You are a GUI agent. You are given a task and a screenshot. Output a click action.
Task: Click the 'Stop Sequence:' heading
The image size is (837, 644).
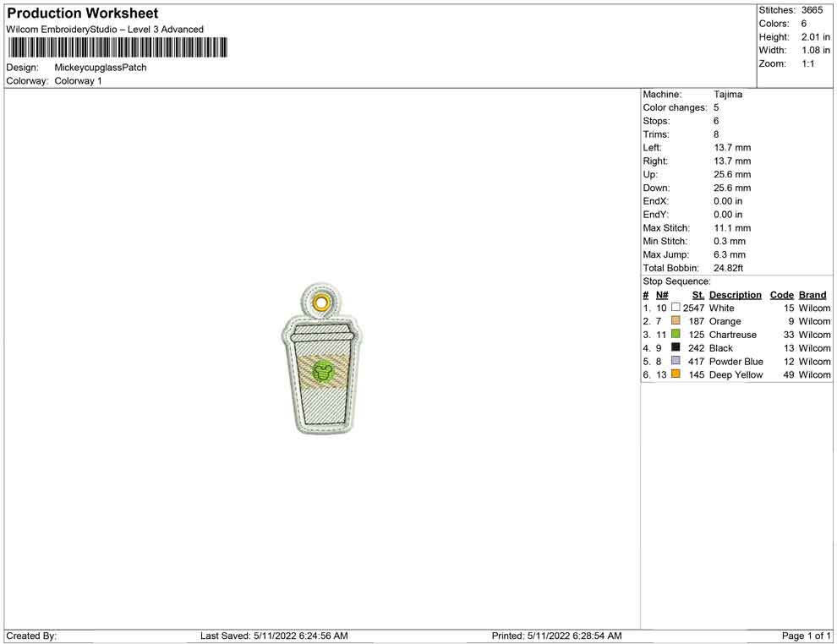tap(676, 281)
